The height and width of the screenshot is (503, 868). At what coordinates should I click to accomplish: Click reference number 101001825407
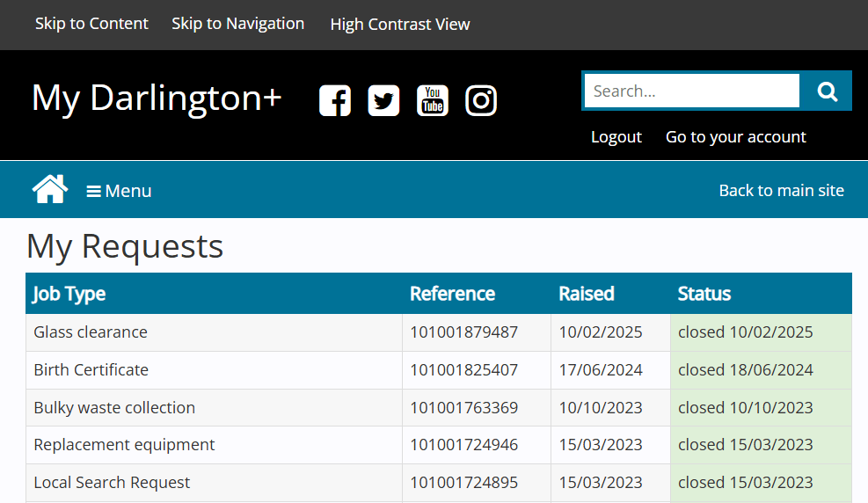point(463,369)
